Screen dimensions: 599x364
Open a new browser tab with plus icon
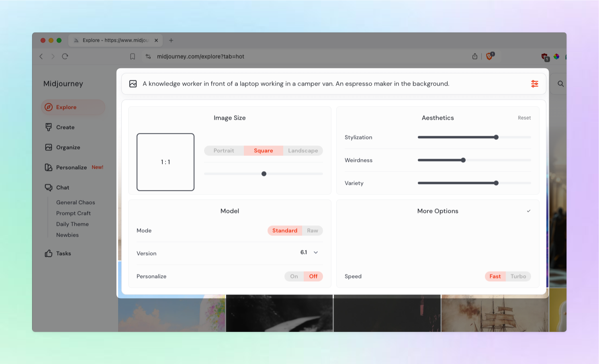pos(171,40)
